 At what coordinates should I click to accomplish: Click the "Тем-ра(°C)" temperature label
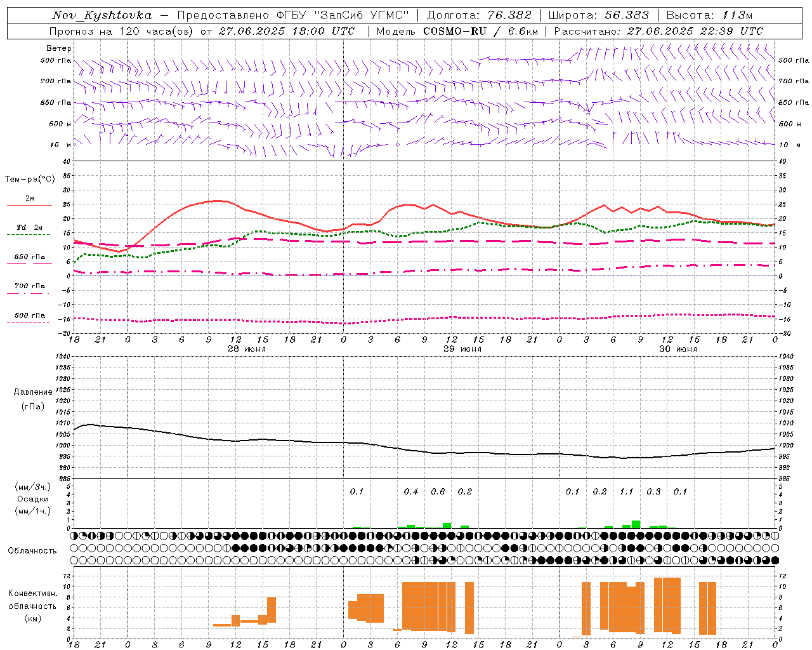pos(30,180)
